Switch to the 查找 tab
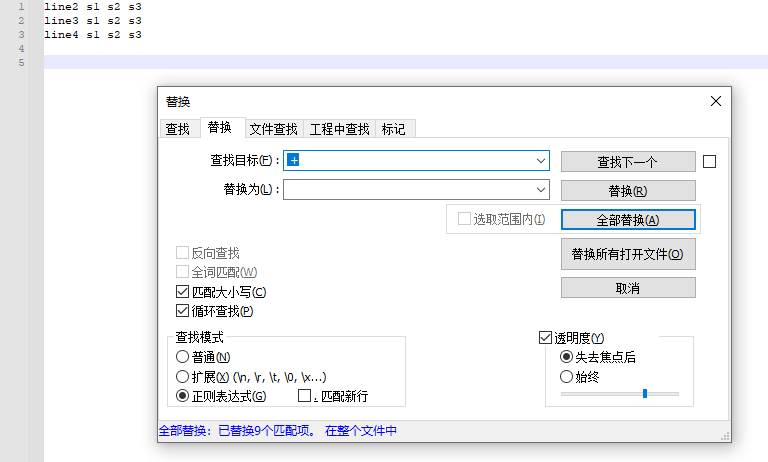This screenshot has width=768, height=462. [177, 129]
